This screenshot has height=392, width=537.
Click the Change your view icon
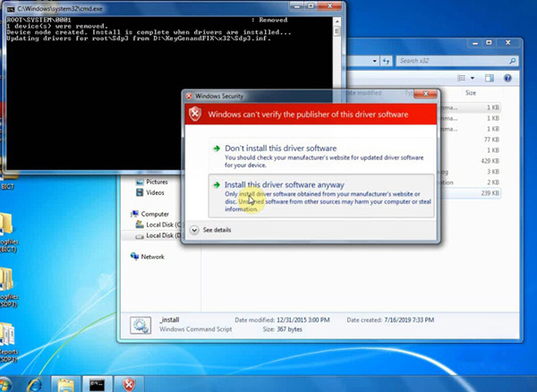462,78
